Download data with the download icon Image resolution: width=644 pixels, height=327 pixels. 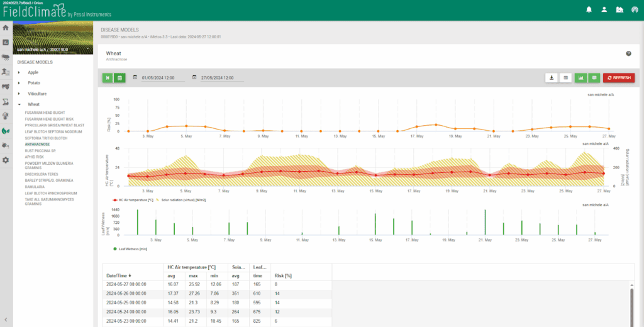[552, 77]
